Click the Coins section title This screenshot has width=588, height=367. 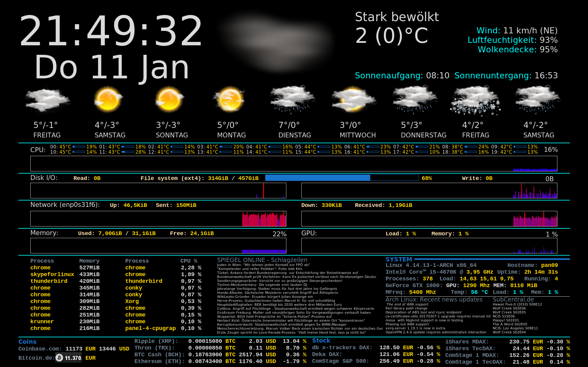coord(27,342)
